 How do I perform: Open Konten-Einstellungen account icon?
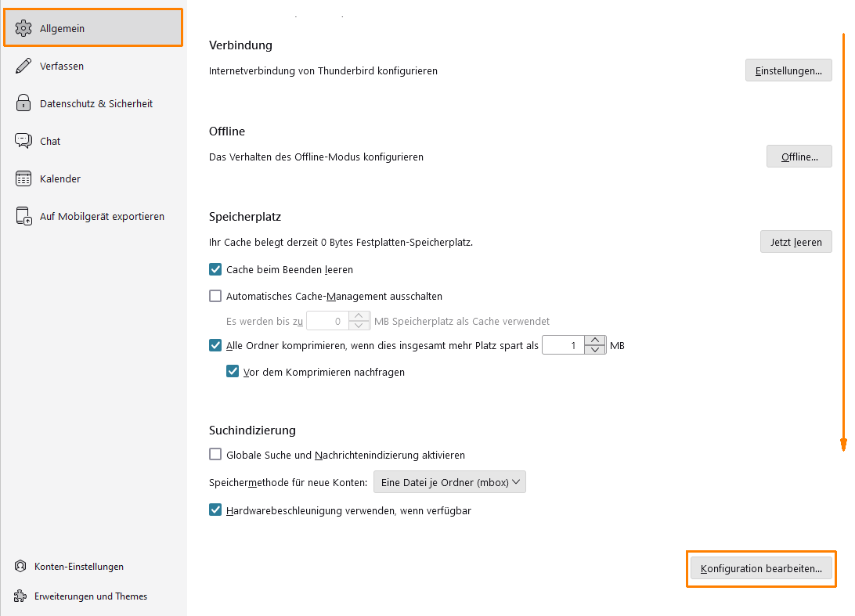point(20,567)
